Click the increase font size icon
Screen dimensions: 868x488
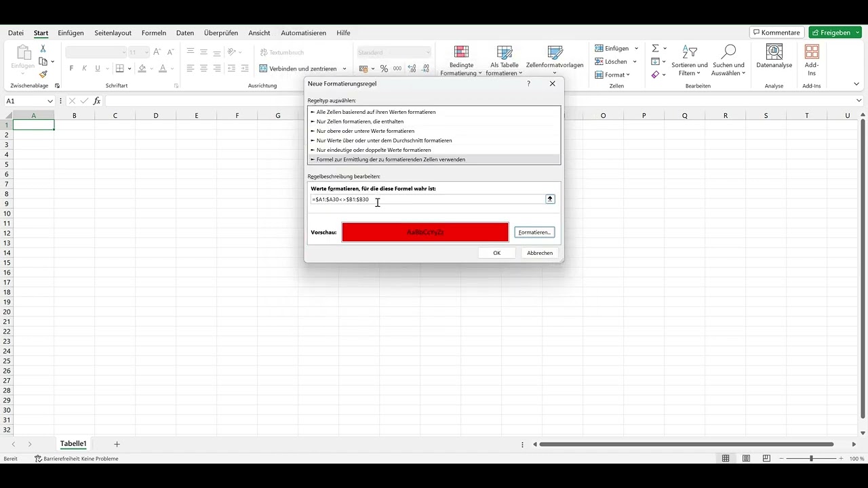pos(157,52)
